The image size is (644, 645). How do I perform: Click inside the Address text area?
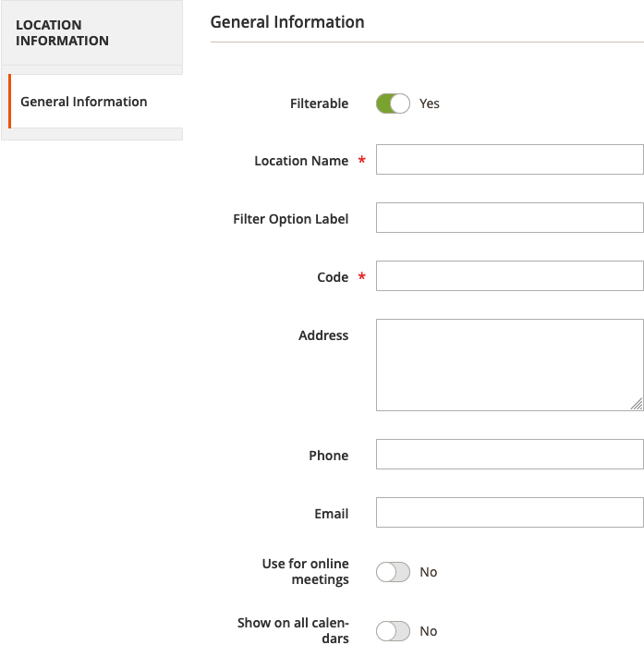click(x=509, y=364)
